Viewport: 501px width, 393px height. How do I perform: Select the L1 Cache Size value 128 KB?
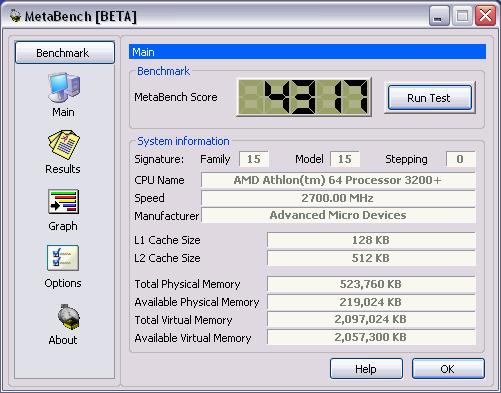tap(371, 240)
